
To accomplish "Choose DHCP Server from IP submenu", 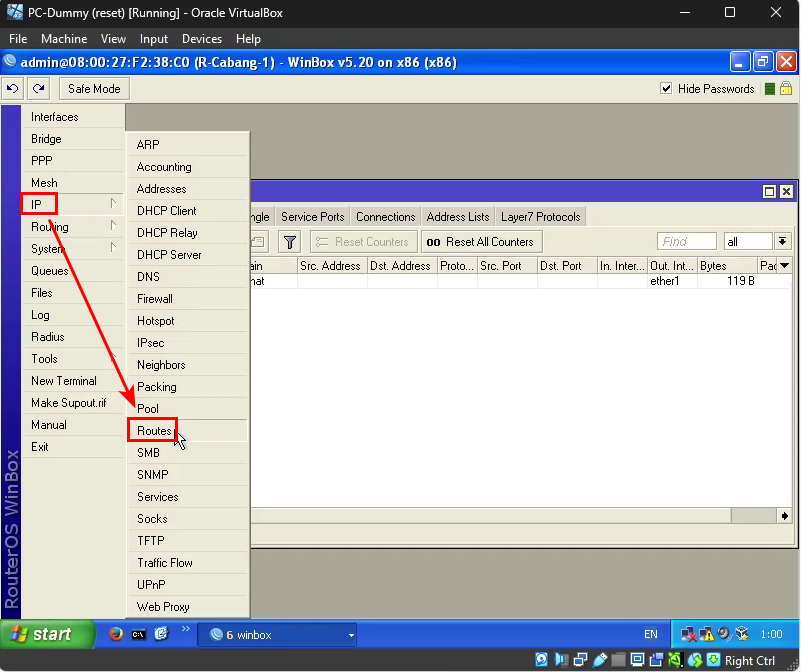I will pos(187,255).
